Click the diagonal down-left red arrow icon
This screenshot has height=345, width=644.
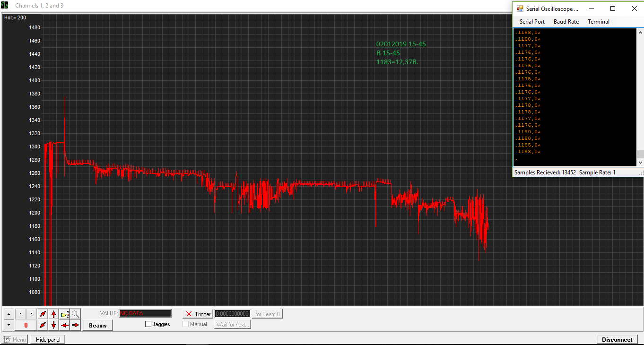click(x=43, y=325)
